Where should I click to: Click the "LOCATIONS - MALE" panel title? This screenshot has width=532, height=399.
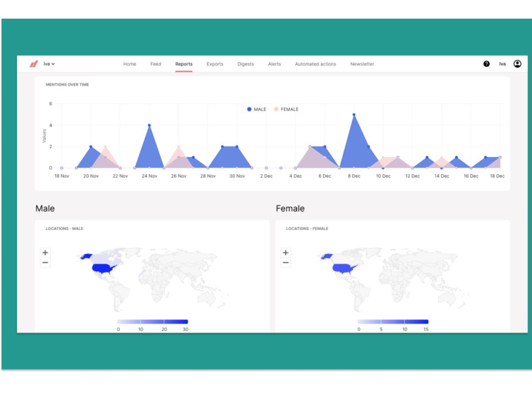click(x=64, y=229)
